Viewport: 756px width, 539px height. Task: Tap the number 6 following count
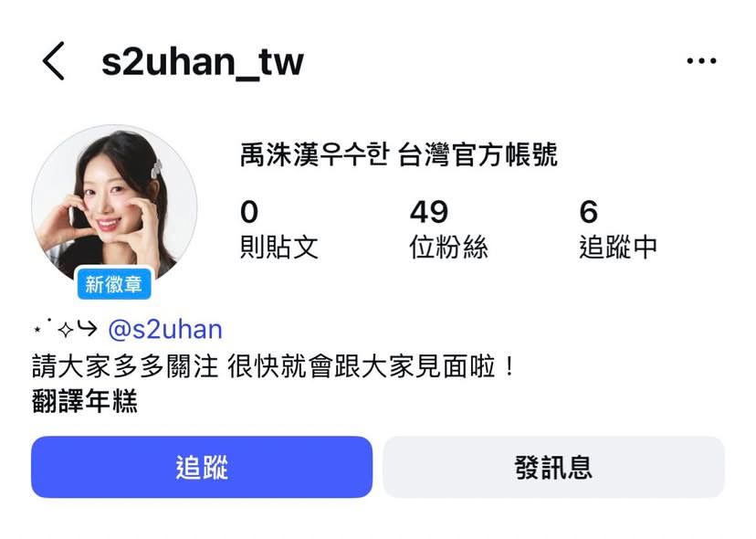point(588,212)
